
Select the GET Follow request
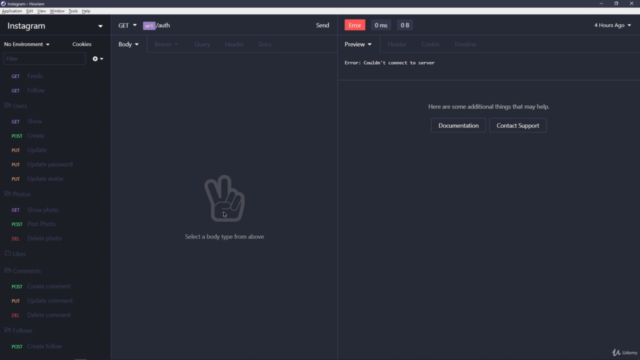55,90
